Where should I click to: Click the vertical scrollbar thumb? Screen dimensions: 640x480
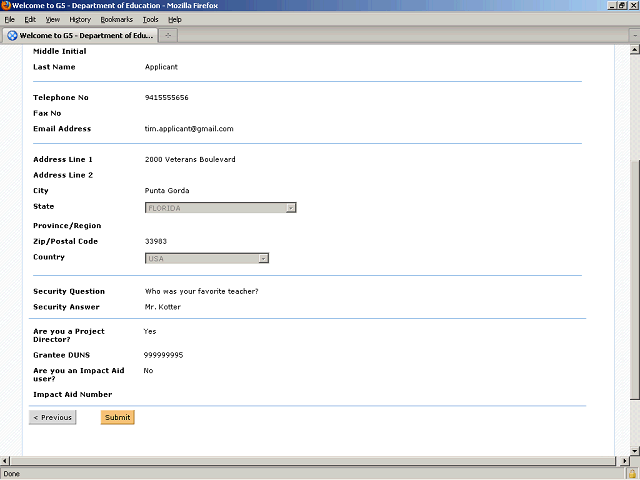pyautogui.click(x=634, y=280)
